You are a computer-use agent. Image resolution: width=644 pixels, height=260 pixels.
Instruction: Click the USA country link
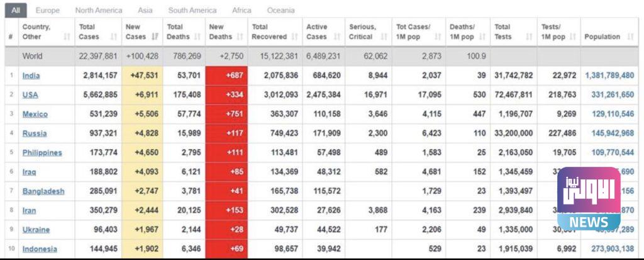tap(30, 94)
